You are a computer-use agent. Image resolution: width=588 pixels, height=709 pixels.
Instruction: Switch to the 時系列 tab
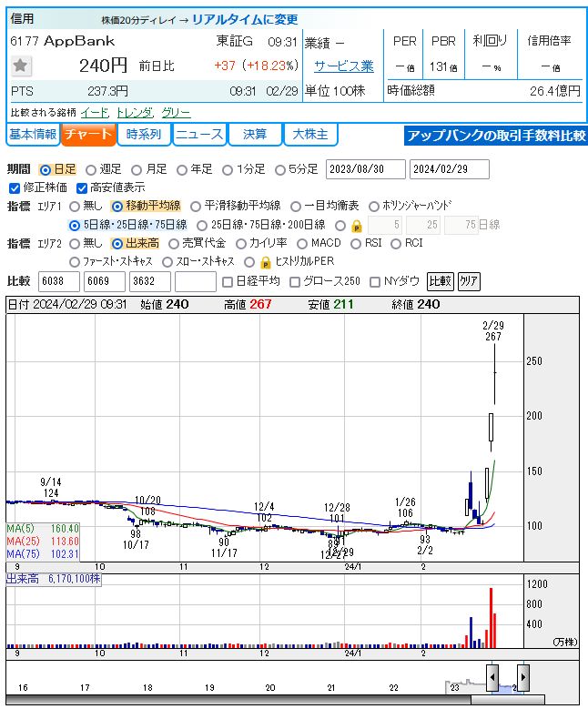coord(144,135)
